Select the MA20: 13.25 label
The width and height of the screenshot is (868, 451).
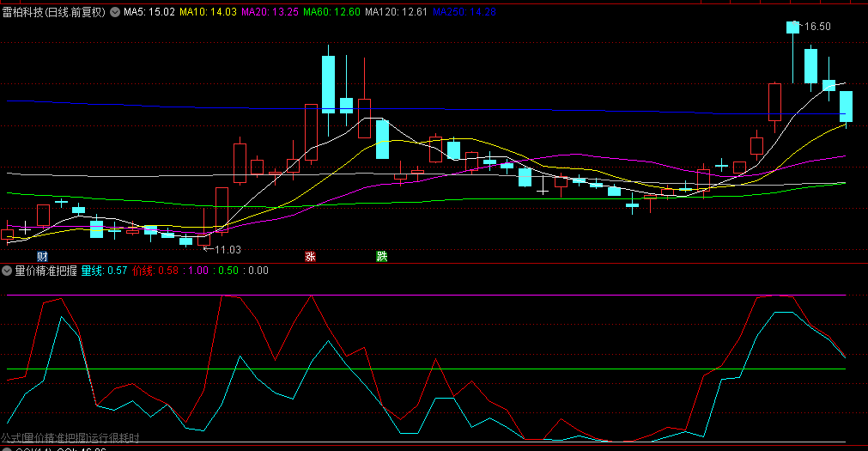(270, 12)
